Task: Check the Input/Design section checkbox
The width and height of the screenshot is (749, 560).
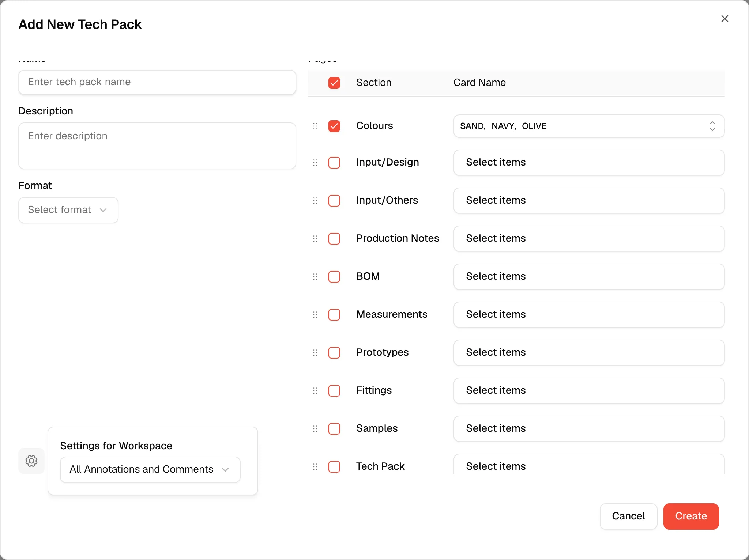Action: (334, 163)
